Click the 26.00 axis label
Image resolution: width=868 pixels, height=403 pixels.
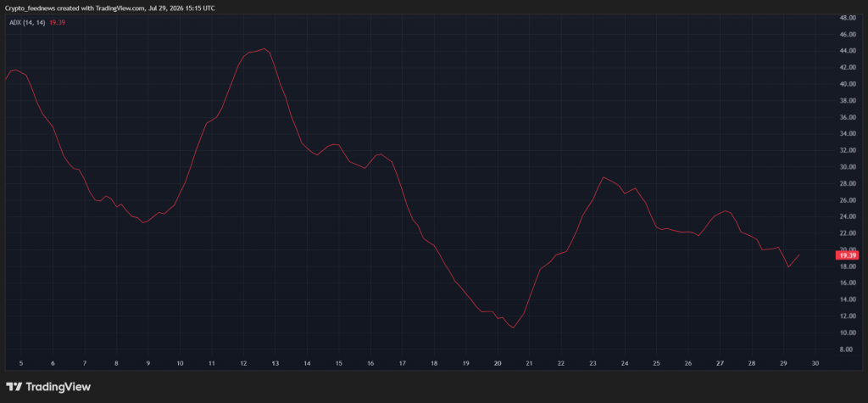(849, 200)
